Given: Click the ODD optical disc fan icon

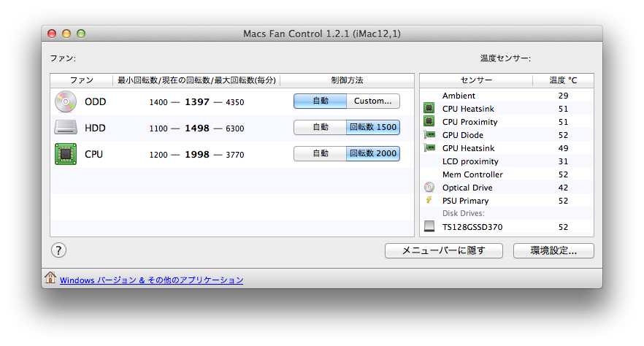Looking at the screenshot, I should pyautogui.click(x=66, y=101).
